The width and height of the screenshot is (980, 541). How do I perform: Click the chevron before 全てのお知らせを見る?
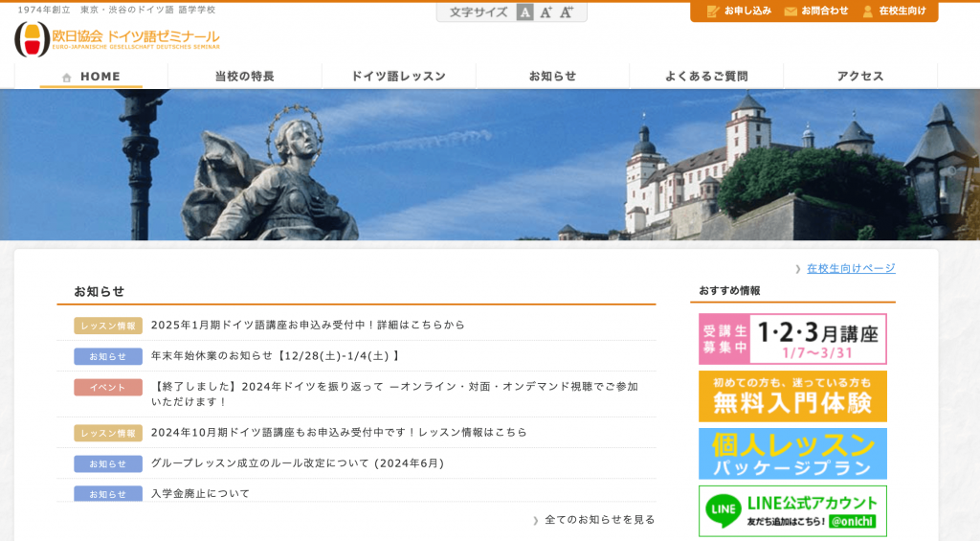point(536,520)
